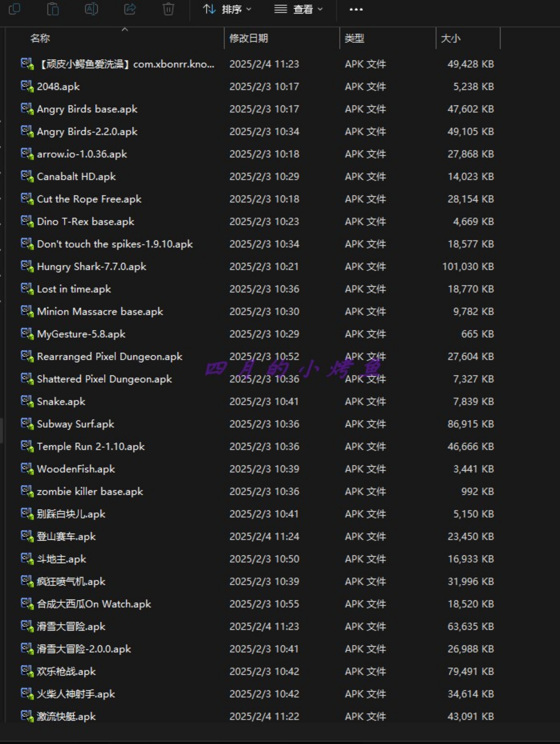The width and height of the screenshot is (560, 744).
Task: Click the sort arrow above 名称 column
Action: pyautogui.click(x=125, y=30)
